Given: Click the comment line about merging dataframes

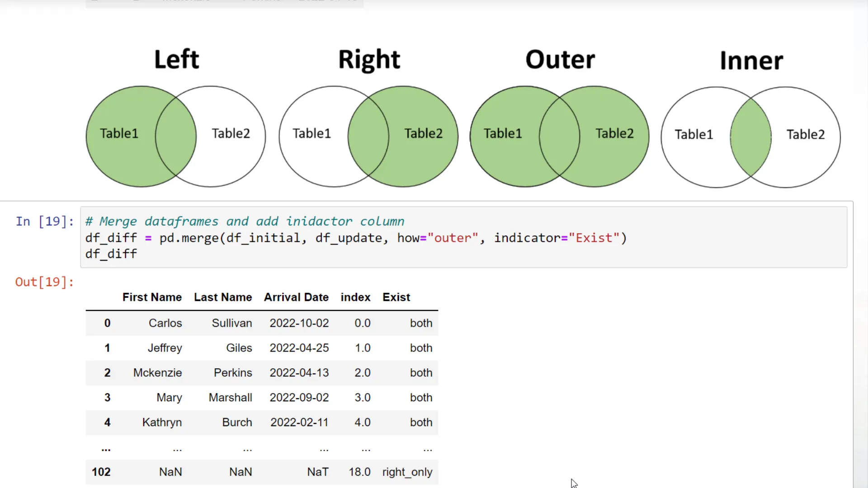Looking at the screenshot, I should [244, 221].
